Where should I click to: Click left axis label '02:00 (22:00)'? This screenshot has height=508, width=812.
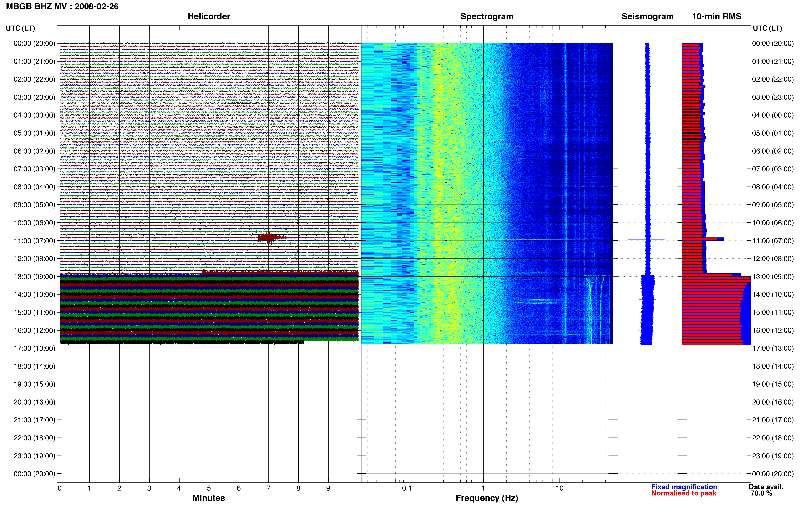pyautogui.click(x=34, y=79)
